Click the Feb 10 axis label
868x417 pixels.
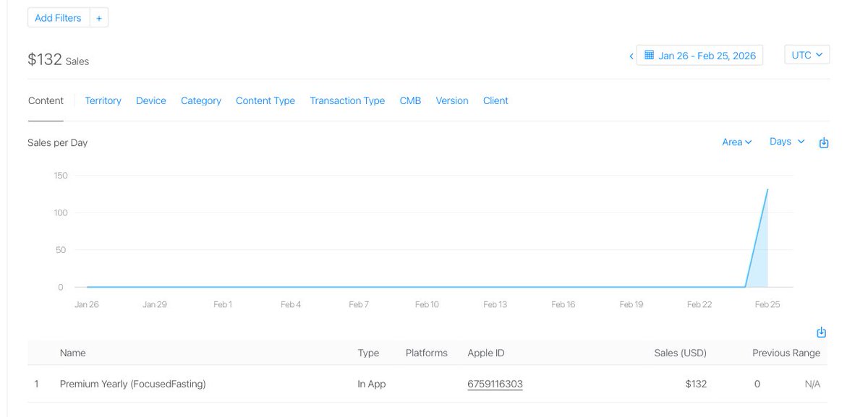click(427, 305)
